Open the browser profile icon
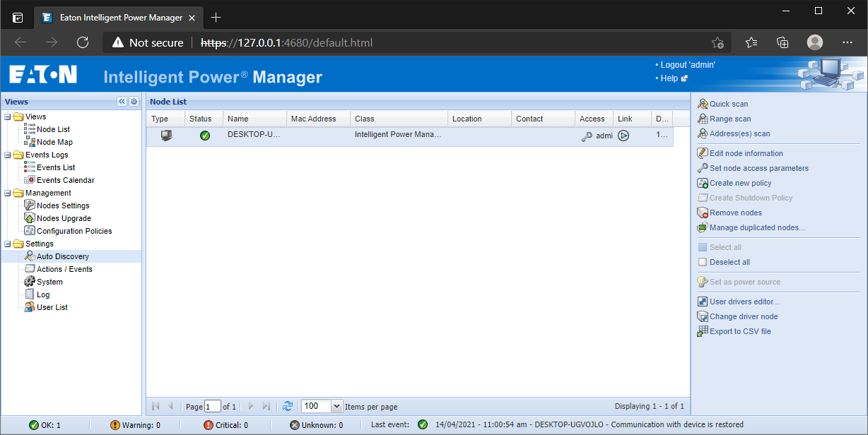The height and width of the screenshot is (435, 868). [x=815, y=42]
